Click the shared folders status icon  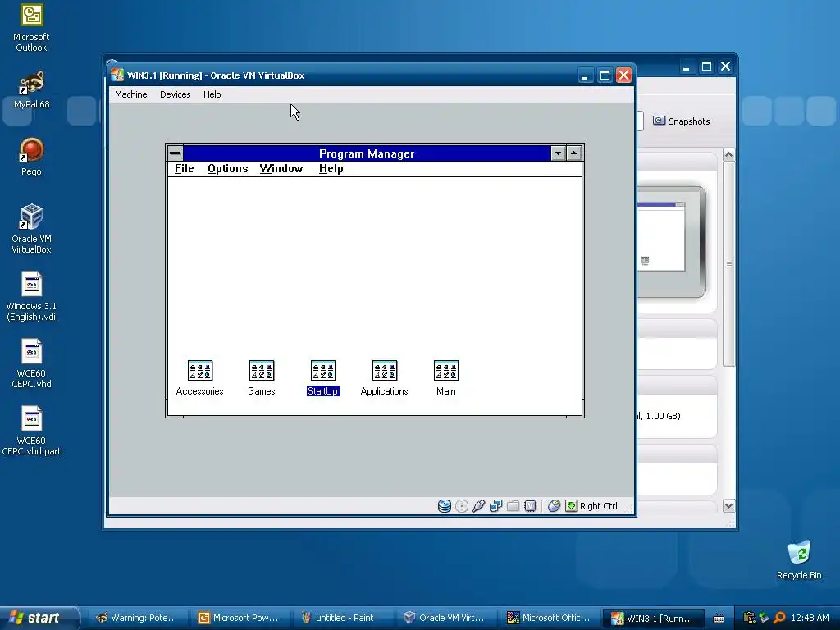coord(513,505)
